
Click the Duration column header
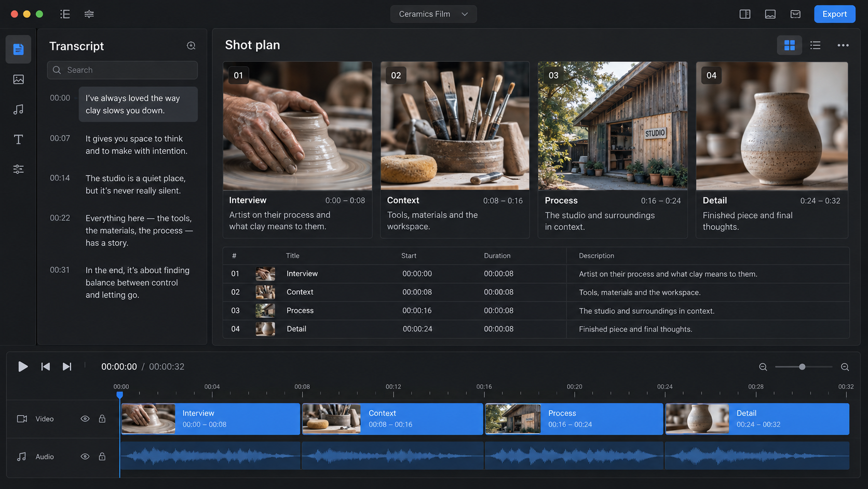tap(497, 256)
